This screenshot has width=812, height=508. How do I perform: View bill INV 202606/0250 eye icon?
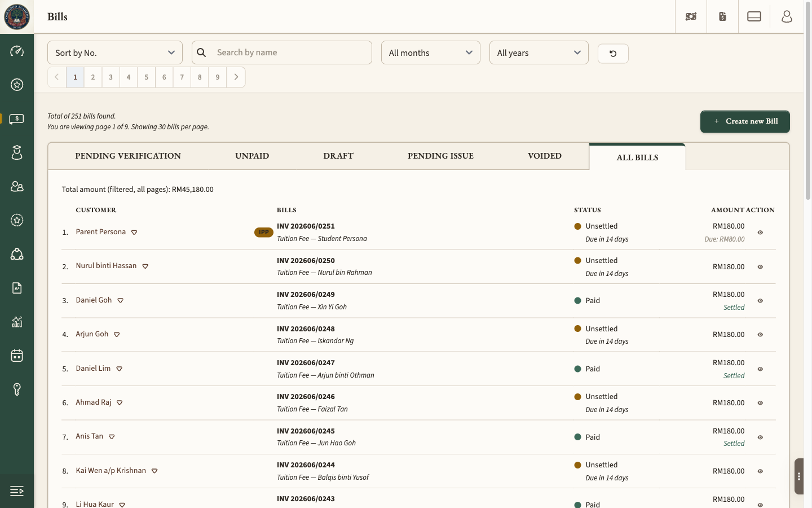coord(760,267)
